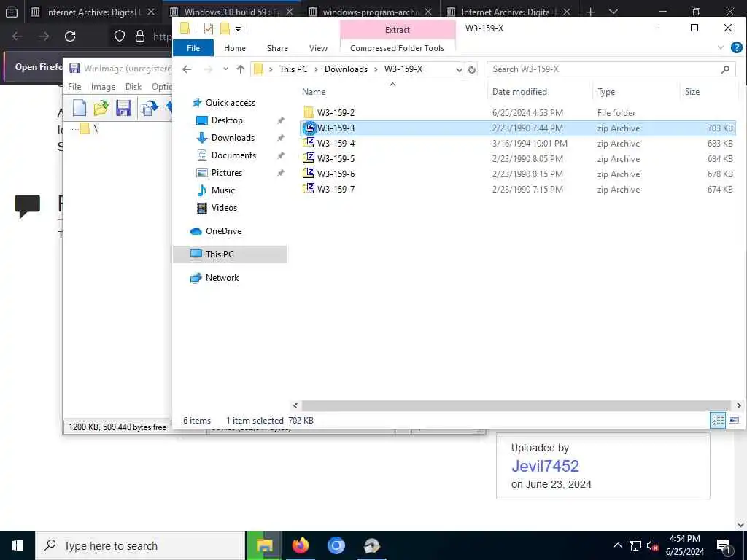This screenshot has height=560, width=747.
Task: Select the W3-159-6 zip archive
Action: coord(336,174)
